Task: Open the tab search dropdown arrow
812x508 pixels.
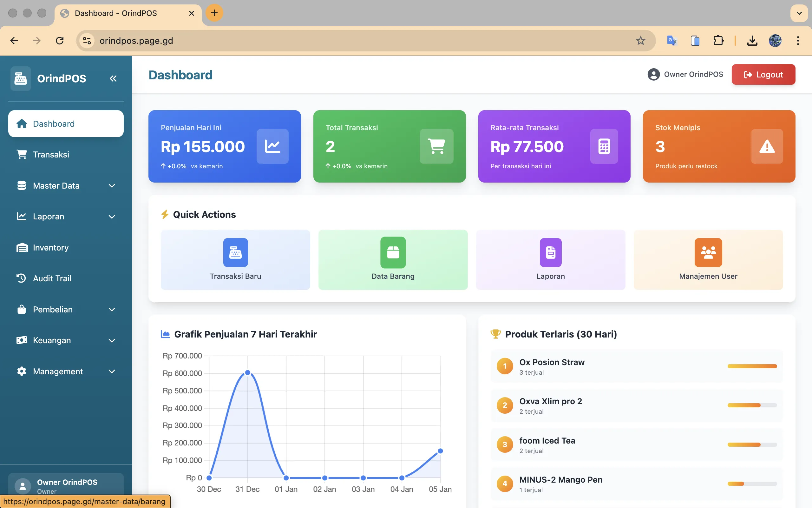Action: point(799,13)
